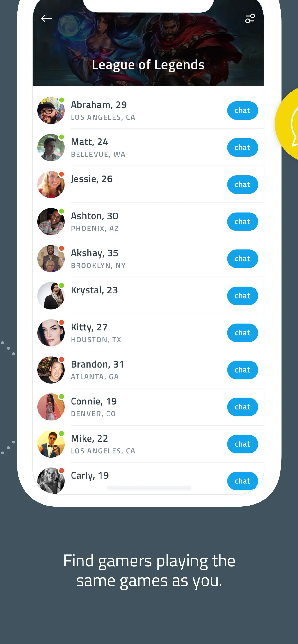
Task: Start chat with Mike
Action: click(x=242, y=444)
